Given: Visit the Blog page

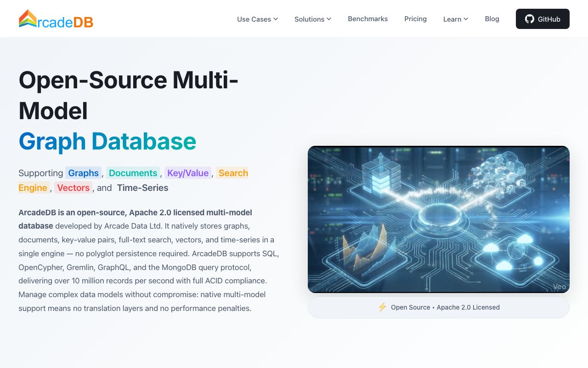Looking at the screenshot, I should [492, 19].
